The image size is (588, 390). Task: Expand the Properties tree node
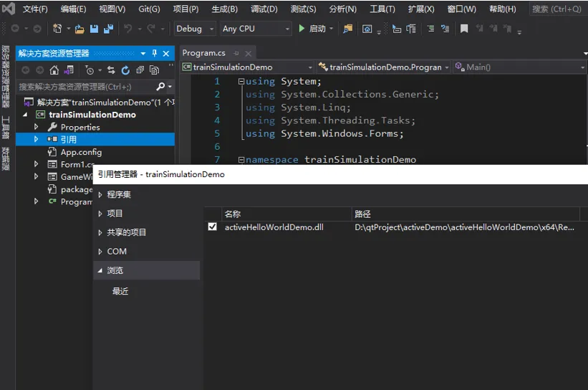coord(37,127)
